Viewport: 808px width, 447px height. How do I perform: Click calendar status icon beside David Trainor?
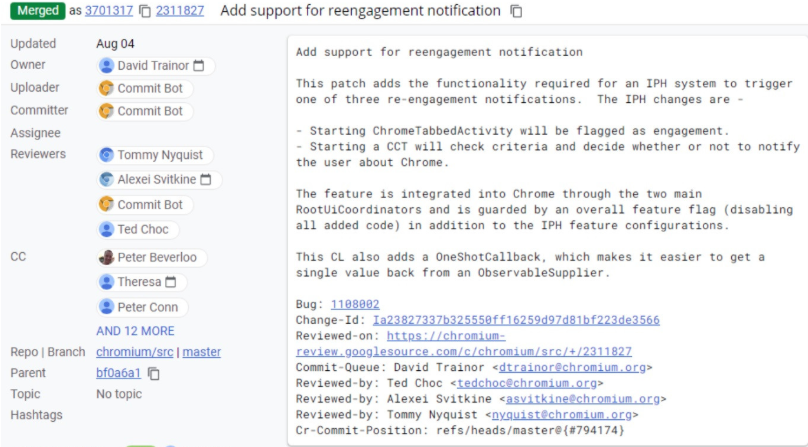198,65
